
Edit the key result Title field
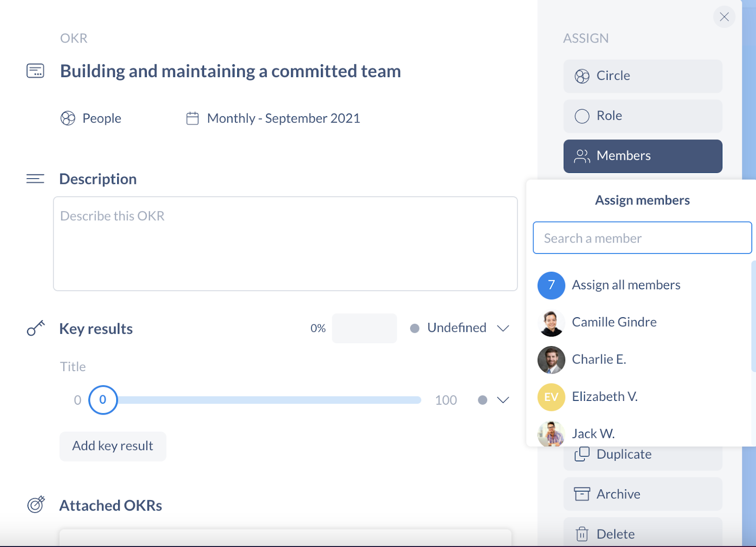(x=73, y=367)
